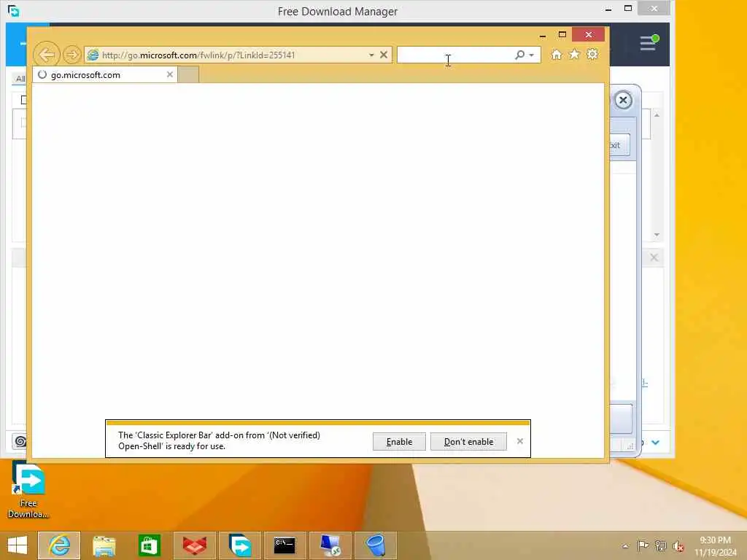Click scroll down arrow in Free Download Manager
Viewport: 747px width, 560px height.
657,235
